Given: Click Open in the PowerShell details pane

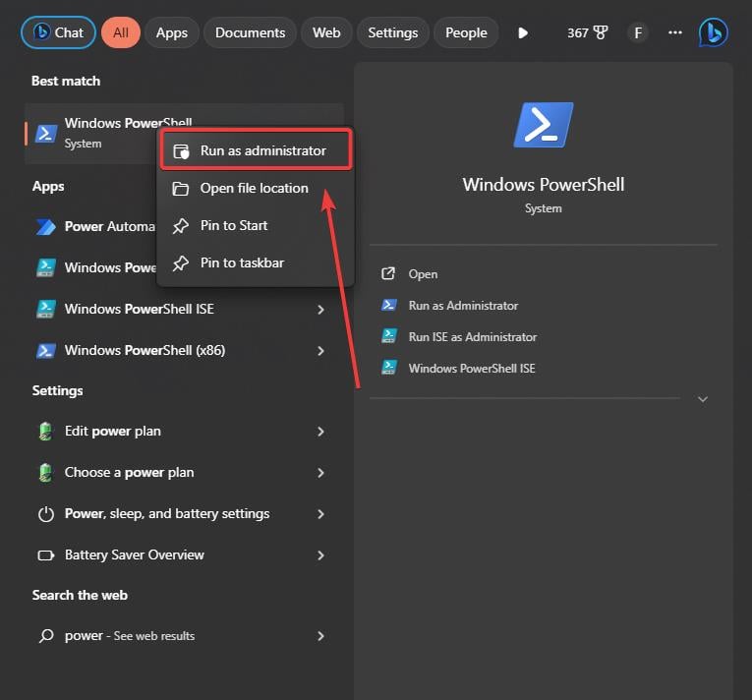Looking at the screenshot, I should (423, 274).
